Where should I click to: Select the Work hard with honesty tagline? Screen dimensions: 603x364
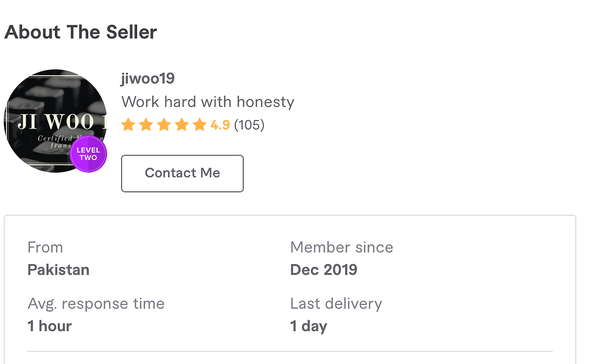tap(208, 102)
